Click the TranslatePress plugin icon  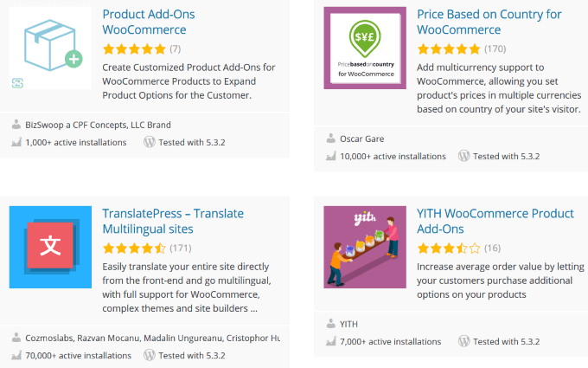(x=50, y=247)
